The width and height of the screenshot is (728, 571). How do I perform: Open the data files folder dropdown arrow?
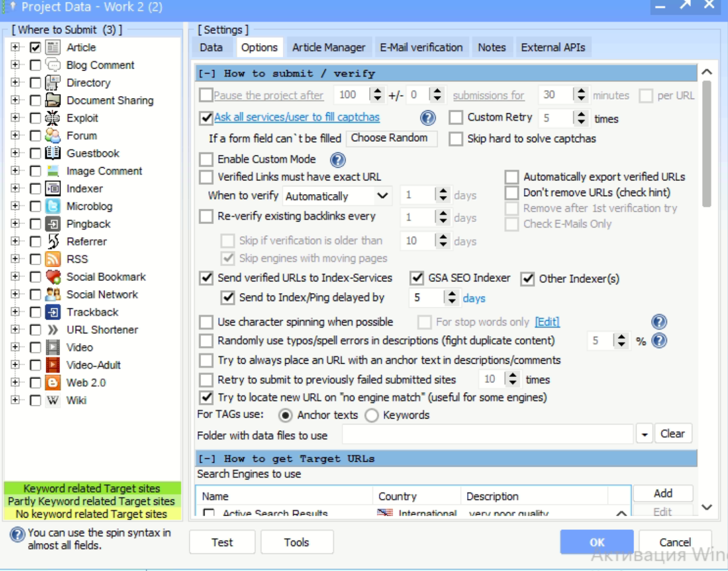coord(644,434)
